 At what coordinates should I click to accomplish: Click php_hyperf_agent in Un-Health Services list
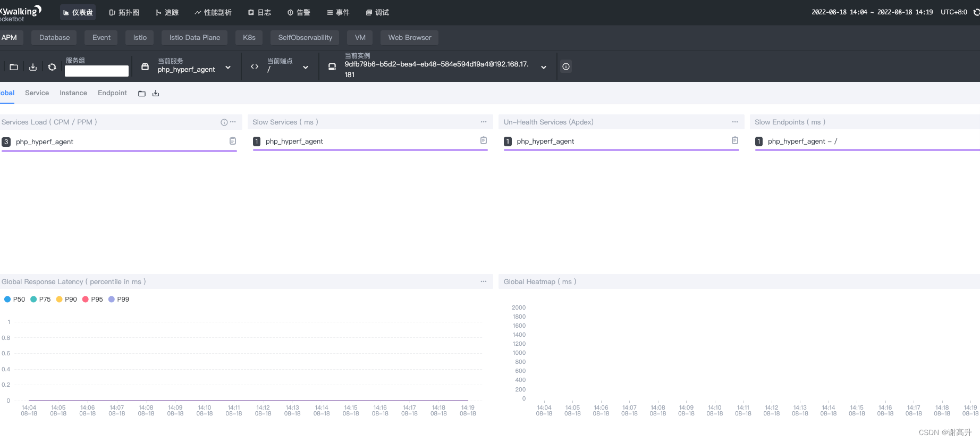coord(545,141)
